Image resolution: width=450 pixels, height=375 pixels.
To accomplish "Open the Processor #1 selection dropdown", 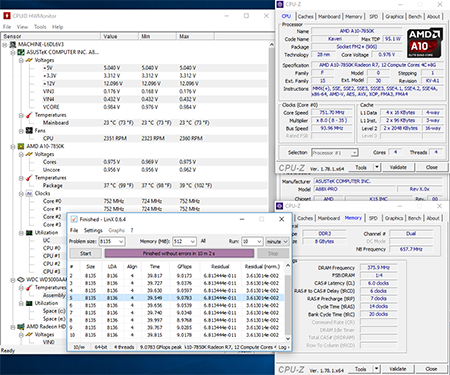I will 354,153.
